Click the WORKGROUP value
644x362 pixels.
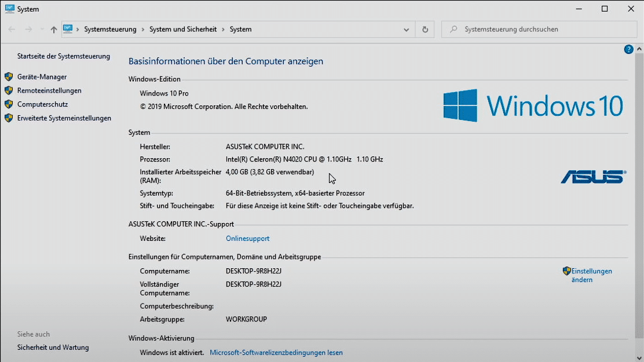[247, 319]
